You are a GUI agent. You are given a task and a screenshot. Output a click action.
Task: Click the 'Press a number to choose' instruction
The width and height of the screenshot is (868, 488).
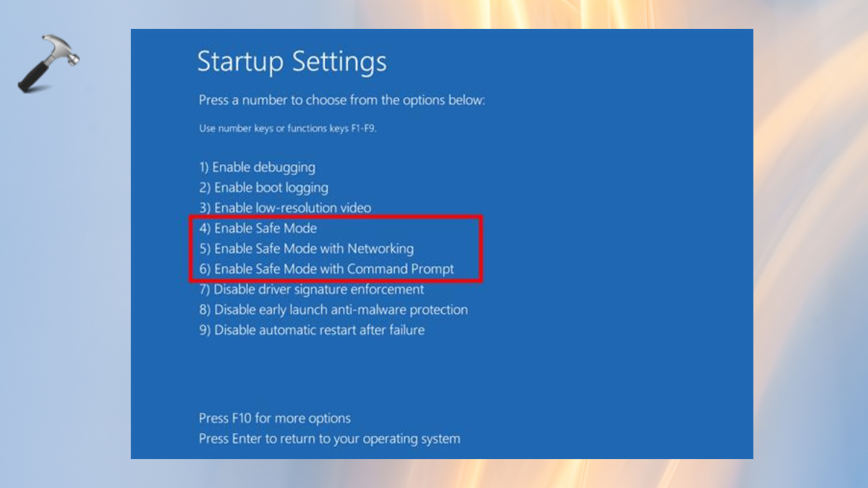pyautogui.click(x=341, y=100)
